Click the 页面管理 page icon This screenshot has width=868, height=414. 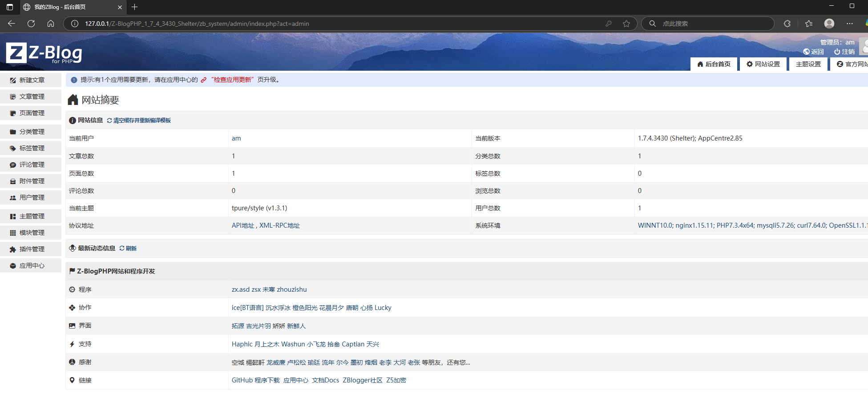(x=13, y=113)
